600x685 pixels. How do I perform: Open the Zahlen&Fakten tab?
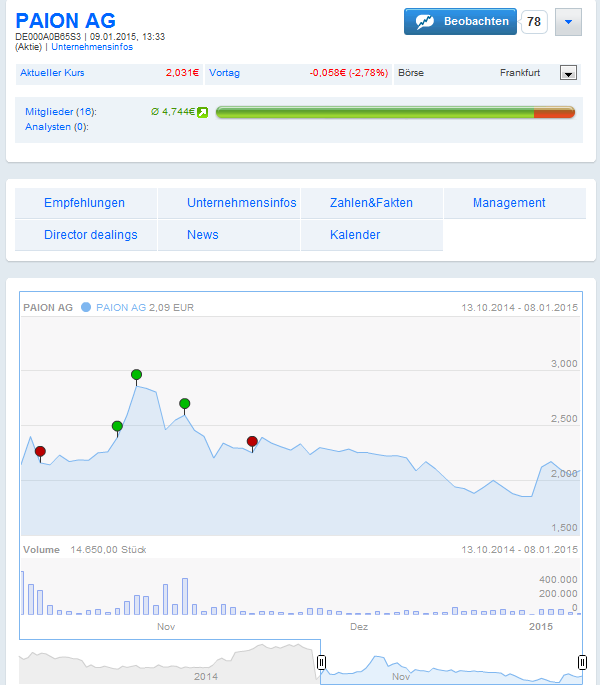click(x=371, y=203)
